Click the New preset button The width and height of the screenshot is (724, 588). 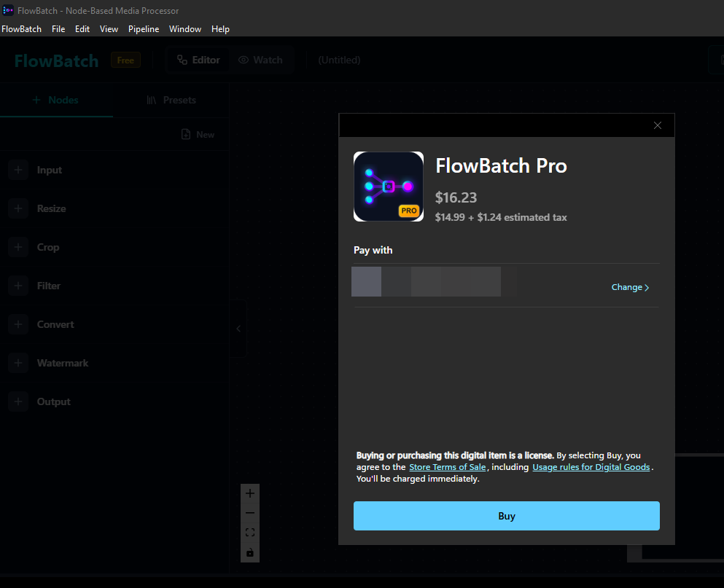(198, 134)
